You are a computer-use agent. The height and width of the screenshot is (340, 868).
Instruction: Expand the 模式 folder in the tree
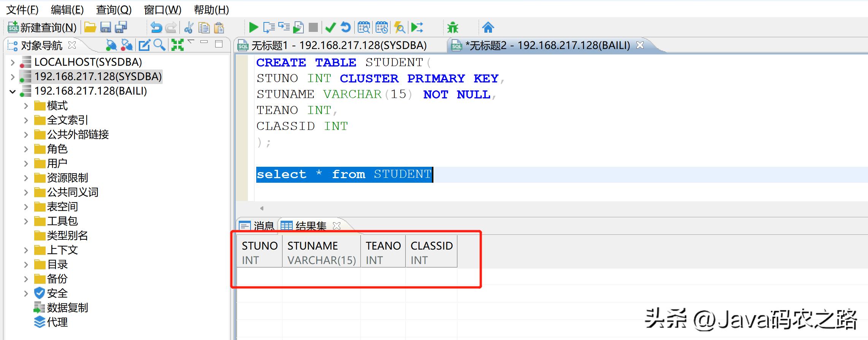tap(26, 106)
